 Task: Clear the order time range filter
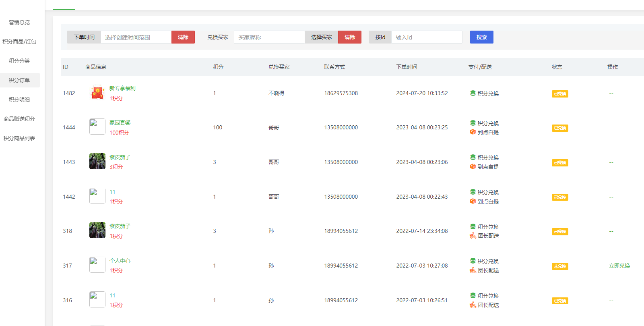pos(183,37)
